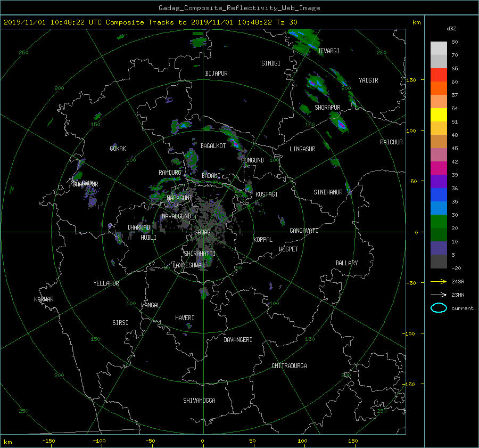Screen dimensions: 479x448
Task: Click the red 60 dBZ color swatch
Action: (x=439, y=75)
